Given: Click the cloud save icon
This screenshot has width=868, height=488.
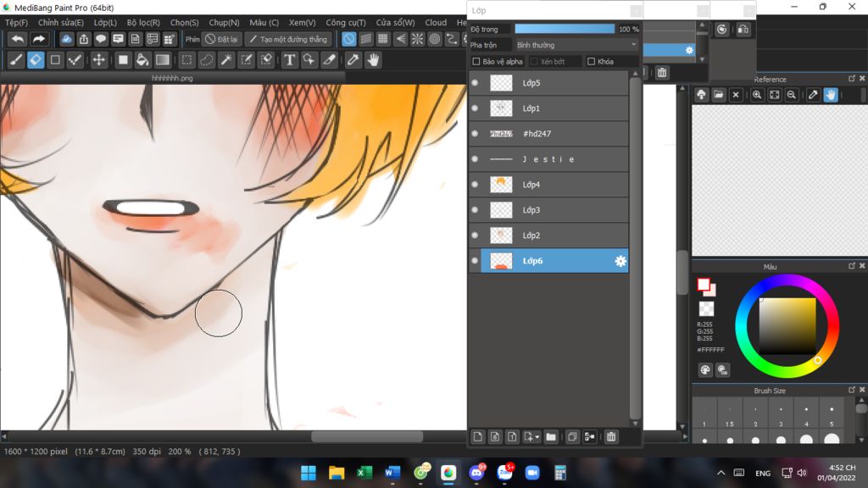Looking at the screenshot, I should 66,39.
